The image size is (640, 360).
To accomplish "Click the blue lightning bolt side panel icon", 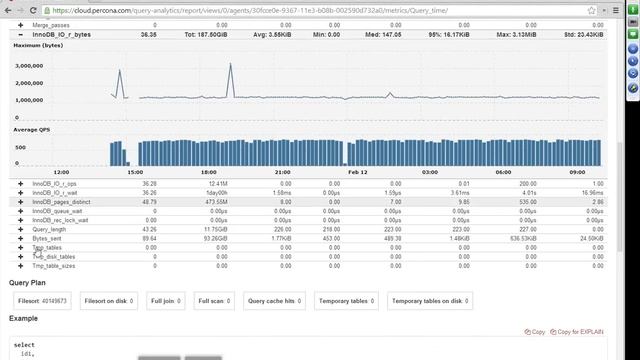I will [x=633, y=88].
